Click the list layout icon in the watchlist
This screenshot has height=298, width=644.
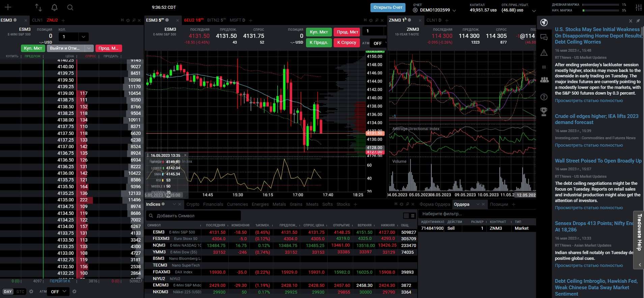point(412,216)
